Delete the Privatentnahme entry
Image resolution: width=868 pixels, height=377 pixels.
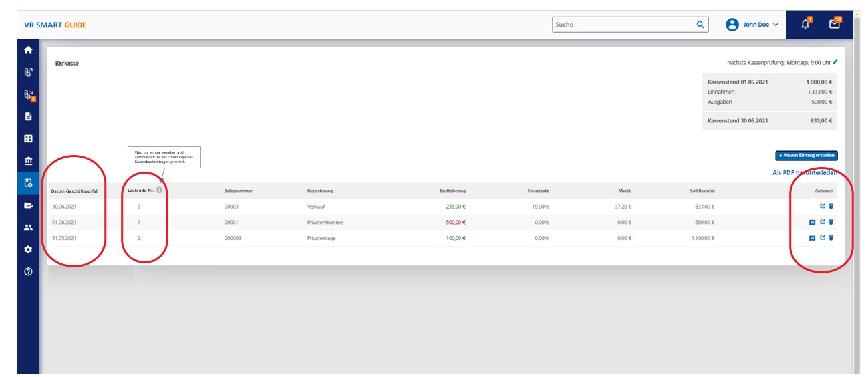[831, 222]
